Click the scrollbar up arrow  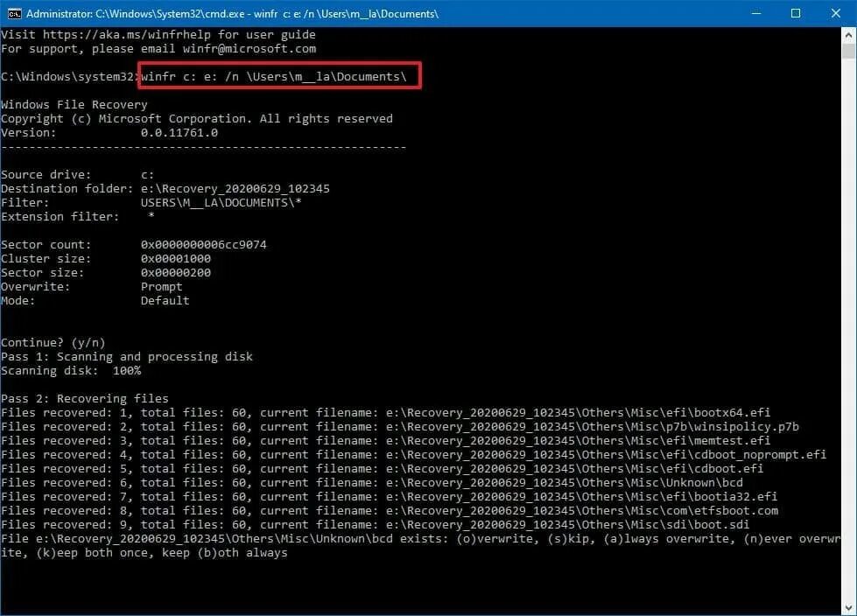pos(849,36)
